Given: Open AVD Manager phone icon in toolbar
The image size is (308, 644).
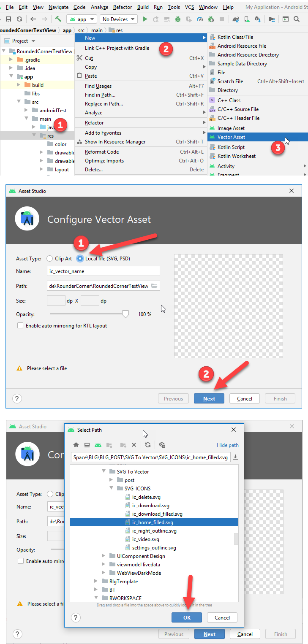Looking at the screenshot, I should click(246, 19).
